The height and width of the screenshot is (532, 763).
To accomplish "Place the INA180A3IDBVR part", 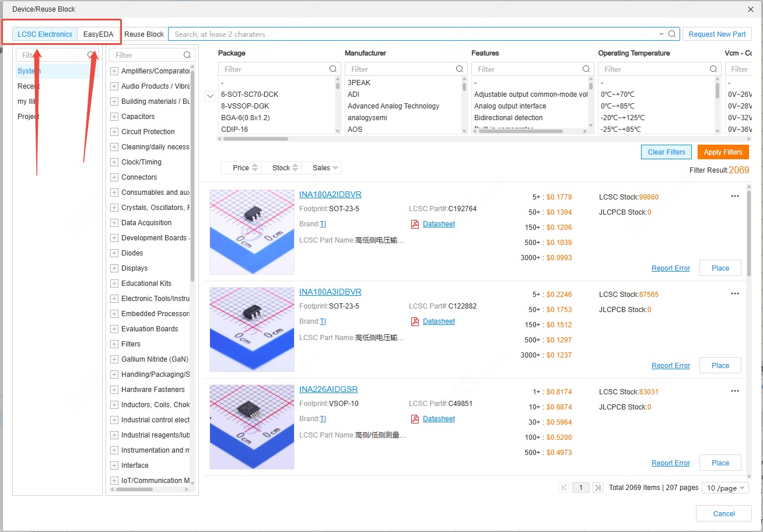I will (720, 366).
